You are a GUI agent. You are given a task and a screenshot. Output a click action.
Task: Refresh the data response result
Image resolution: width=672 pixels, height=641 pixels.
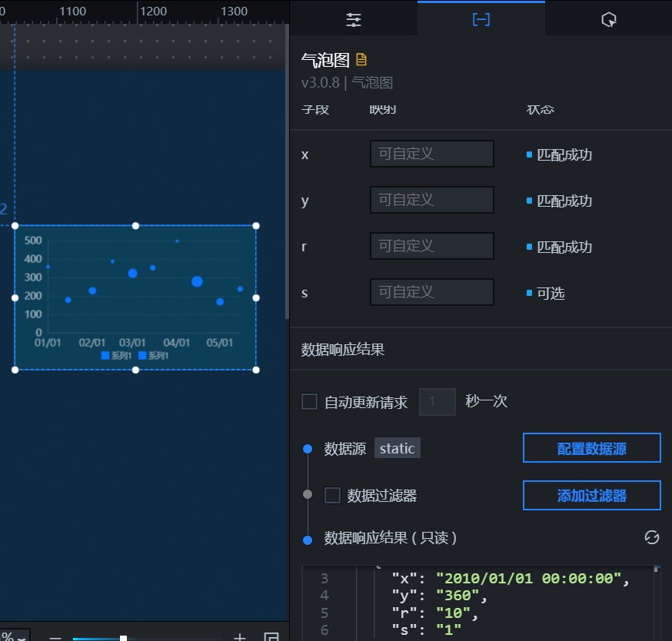tap(651, 537)
